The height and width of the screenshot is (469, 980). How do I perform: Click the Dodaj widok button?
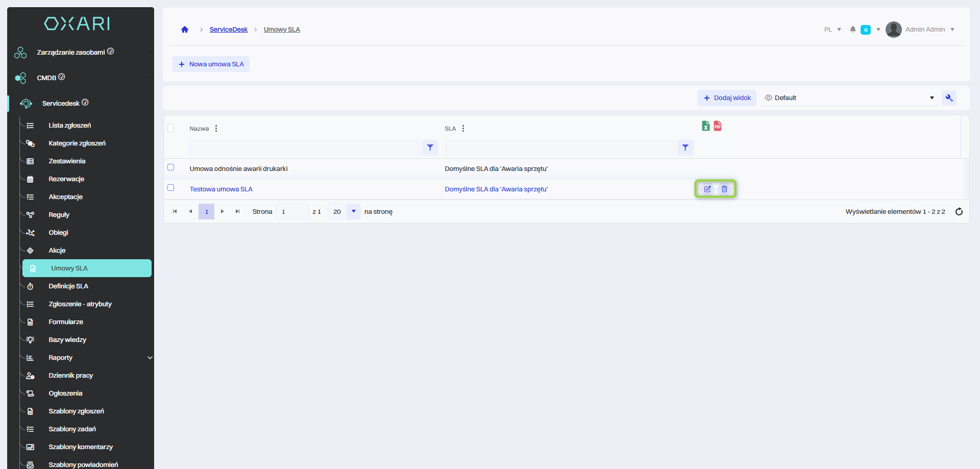727,98
